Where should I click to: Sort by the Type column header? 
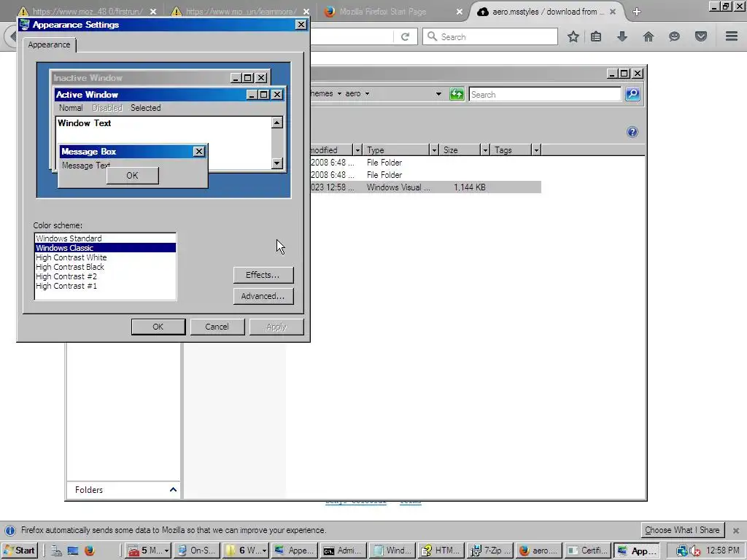396,150
